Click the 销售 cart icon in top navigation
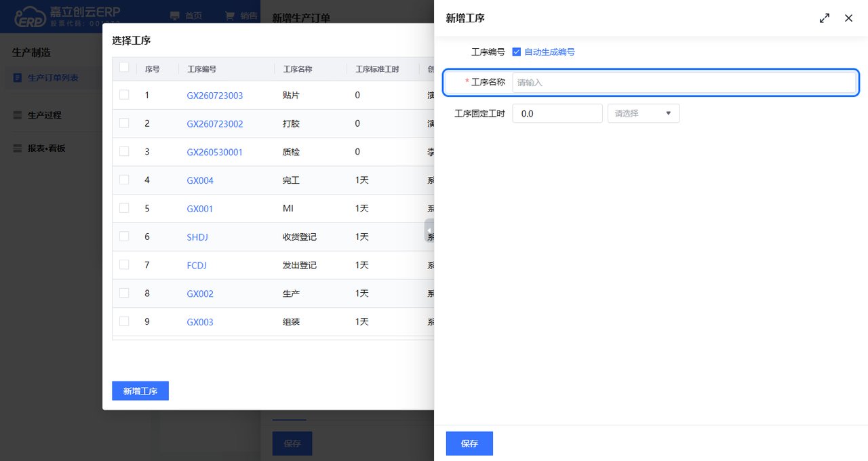The image size is (868, 461). [229, 16]
